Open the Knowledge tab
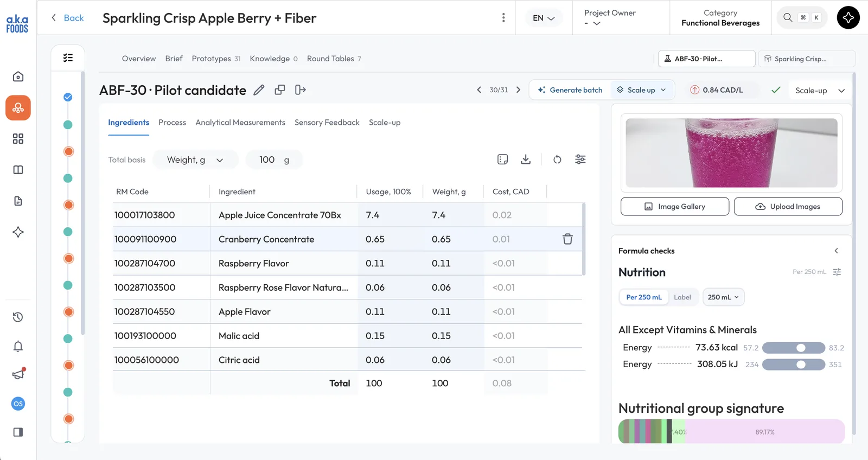 pyautogui.click(x=273, y=59)
